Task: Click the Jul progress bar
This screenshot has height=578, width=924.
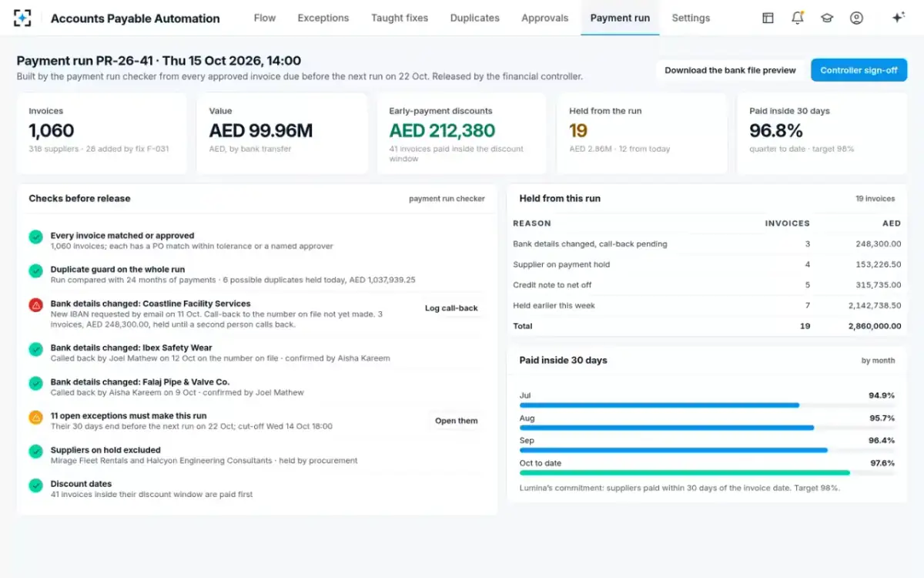Action: pos(707,405)
